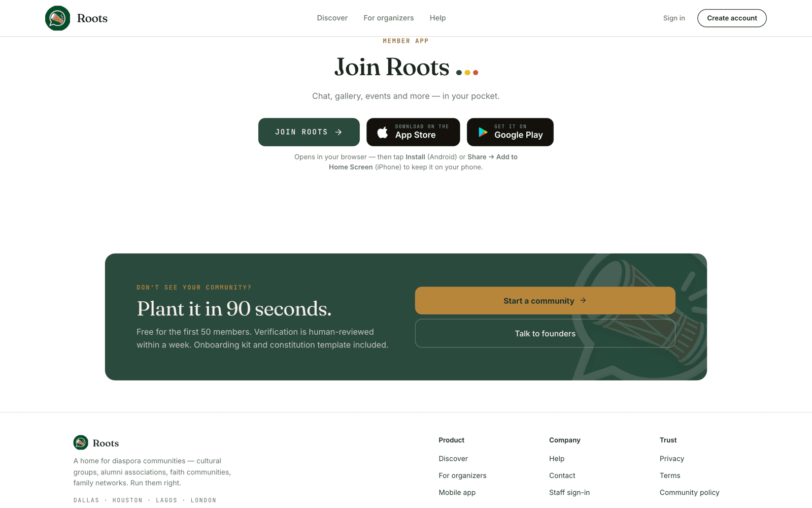Click the 'DON'T SEE YOUR COMMUNITY?' label
The width and height of the screenshot is (812, 508).
(194, 288)
